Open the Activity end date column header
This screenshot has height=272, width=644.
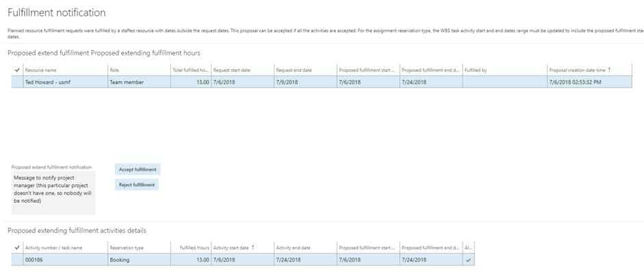(305, 248)
